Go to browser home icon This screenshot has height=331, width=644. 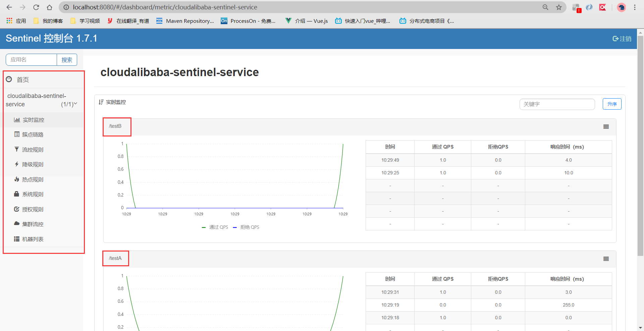click(49, 7)
